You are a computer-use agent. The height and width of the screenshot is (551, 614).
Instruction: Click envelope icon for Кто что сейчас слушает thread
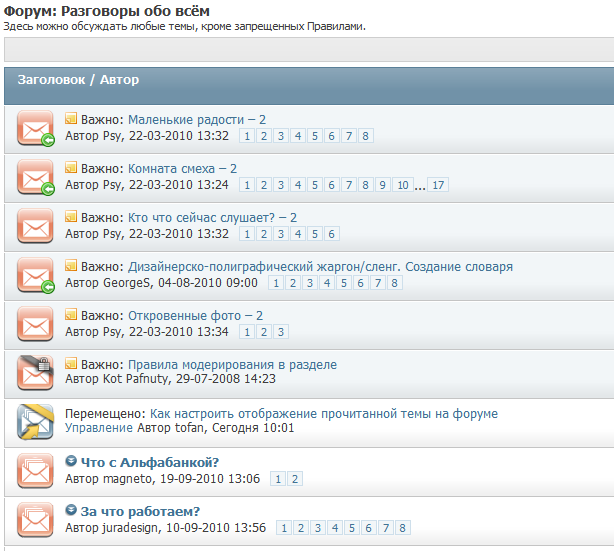[35, 226]
